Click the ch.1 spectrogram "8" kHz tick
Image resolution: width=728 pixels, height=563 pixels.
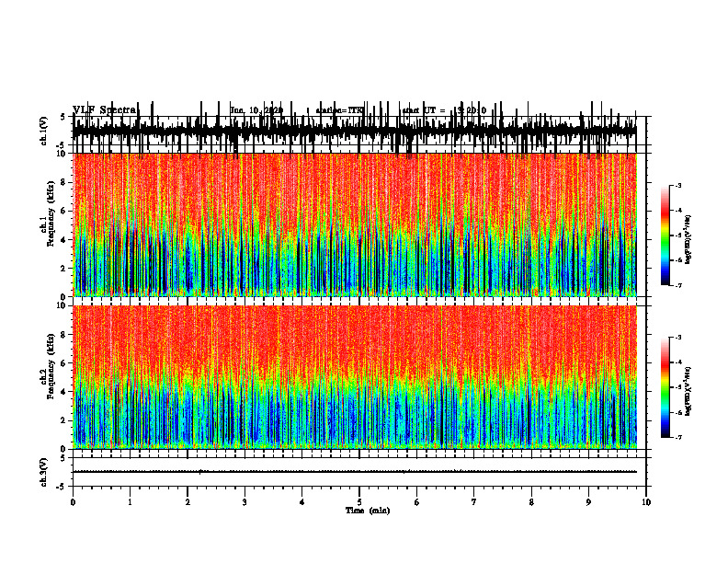pyautogui.click(x=63, y=182)
